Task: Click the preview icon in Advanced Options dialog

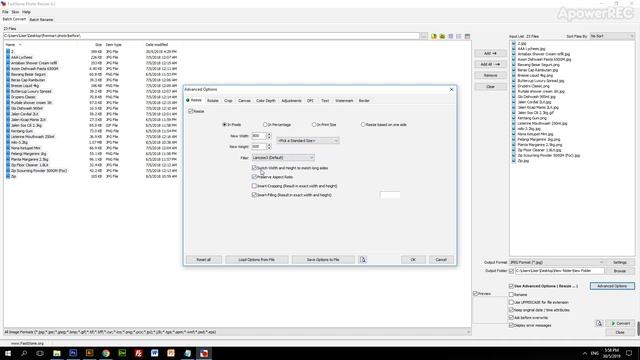Action: [x=363, y=260]
